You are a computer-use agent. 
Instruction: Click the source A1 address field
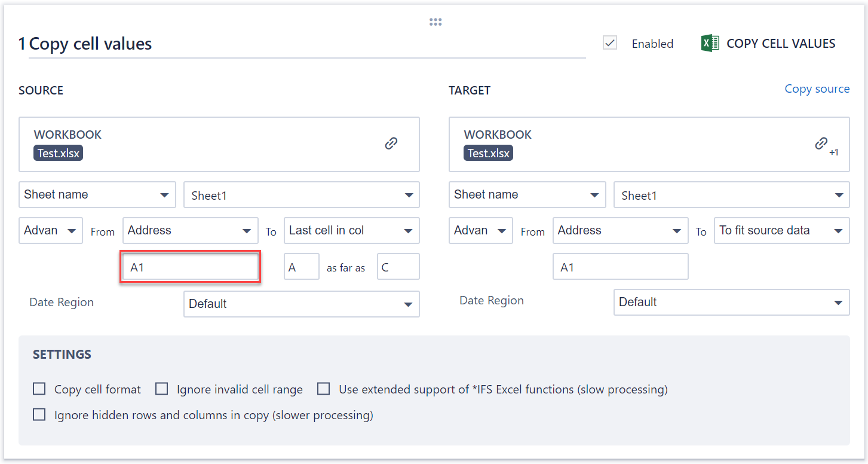coord(190,267)
